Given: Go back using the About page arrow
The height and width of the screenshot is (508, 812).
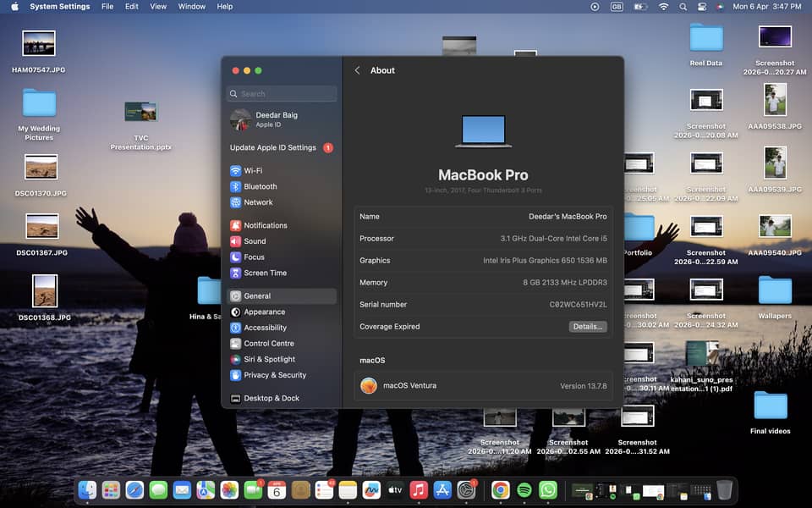Looking at the screenshot, I should [x=357, y=70].
